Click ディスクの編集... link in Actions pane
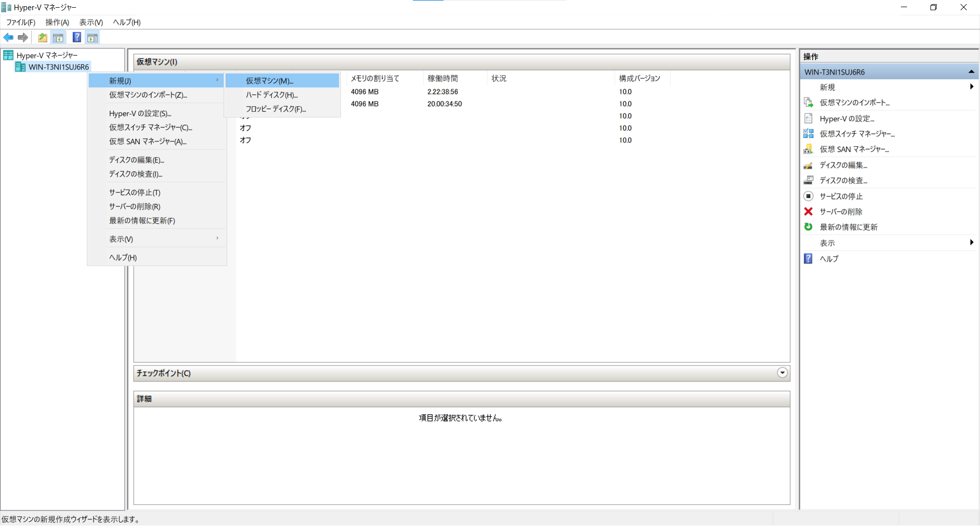This screenshot has width=980, height=526. click(843, 165)
